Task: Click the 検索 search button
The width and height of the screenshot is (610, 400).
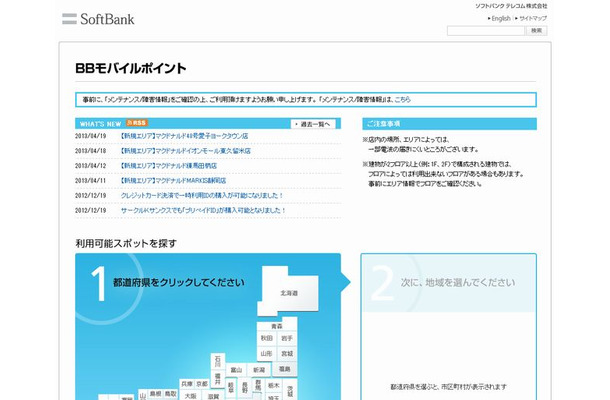Action: pos(536,30)
